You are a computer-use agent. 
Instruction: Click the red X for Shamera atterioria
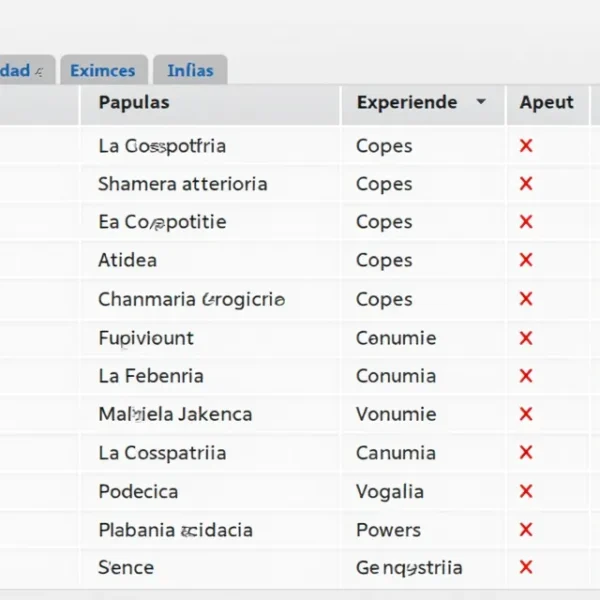pyautogui.click(x=526, y=184)
